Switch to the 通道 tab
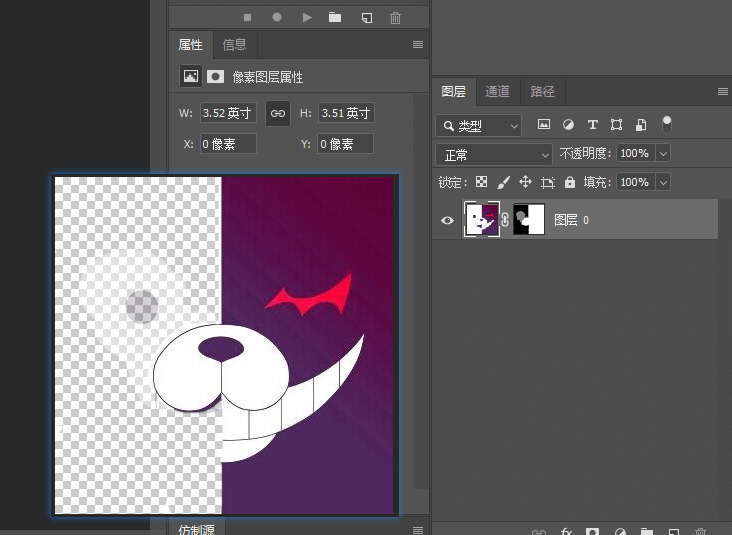Viewport: 732px width, 535px height. 497,92
